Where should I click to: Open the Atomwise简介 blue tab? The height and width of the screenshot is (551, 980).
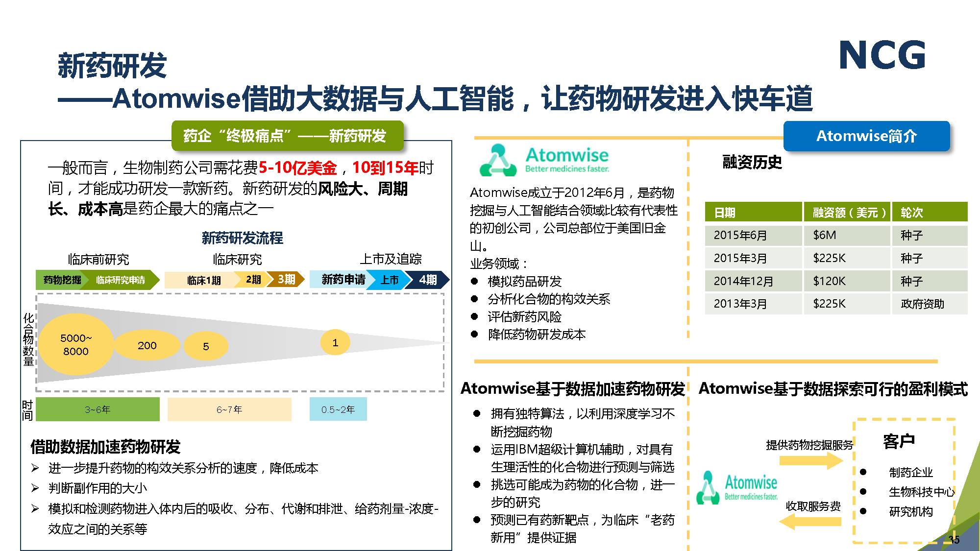tap(866, 136)
